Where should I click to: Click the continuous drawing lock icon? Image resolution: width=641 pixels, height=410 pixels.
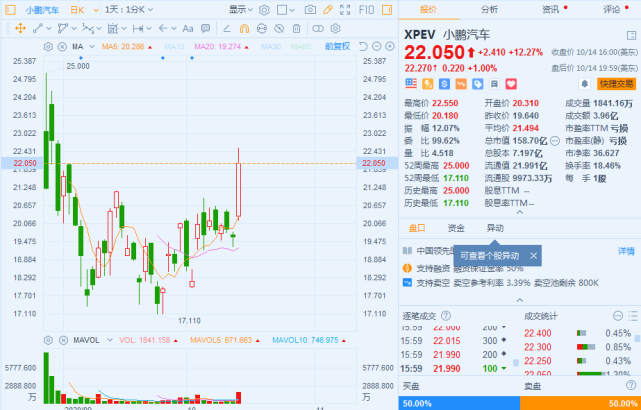coord(262,28)
